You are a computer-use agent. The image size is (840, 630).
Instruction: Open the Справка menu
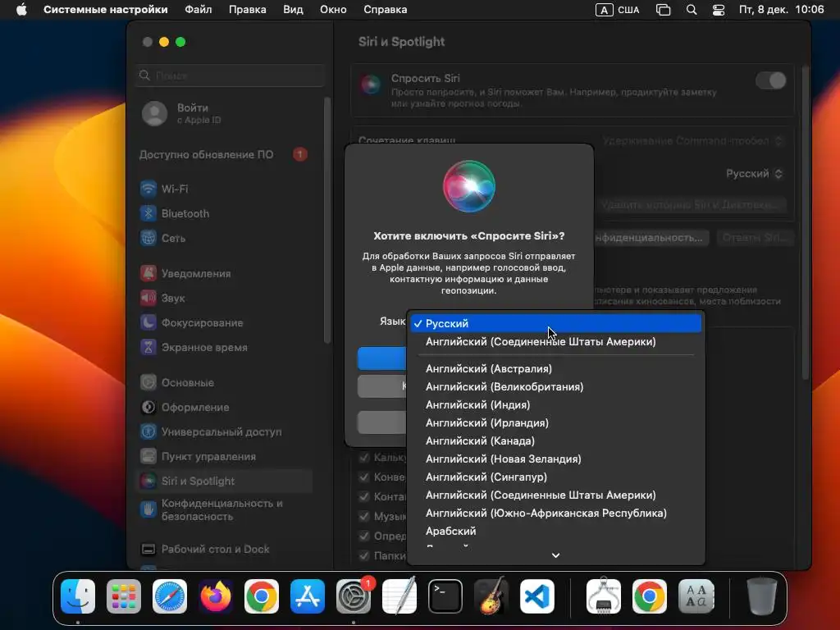click(386, 10)
